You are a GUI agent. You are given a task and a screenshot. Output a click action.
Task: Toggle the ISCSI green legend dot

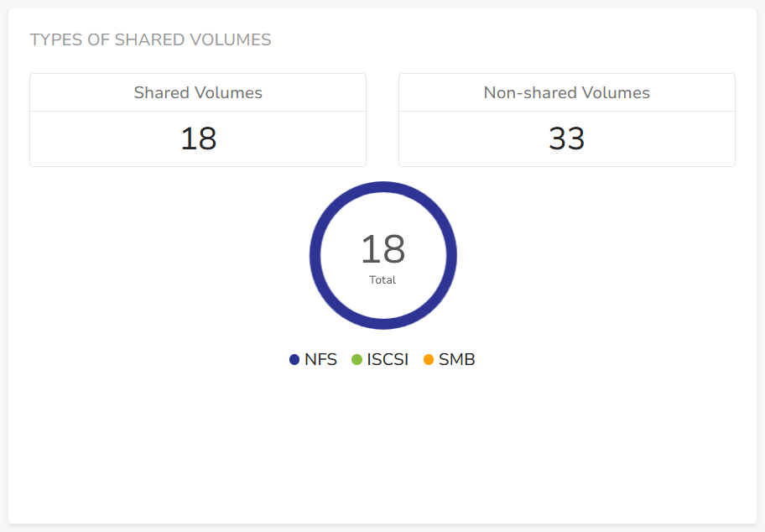point(356,360)
